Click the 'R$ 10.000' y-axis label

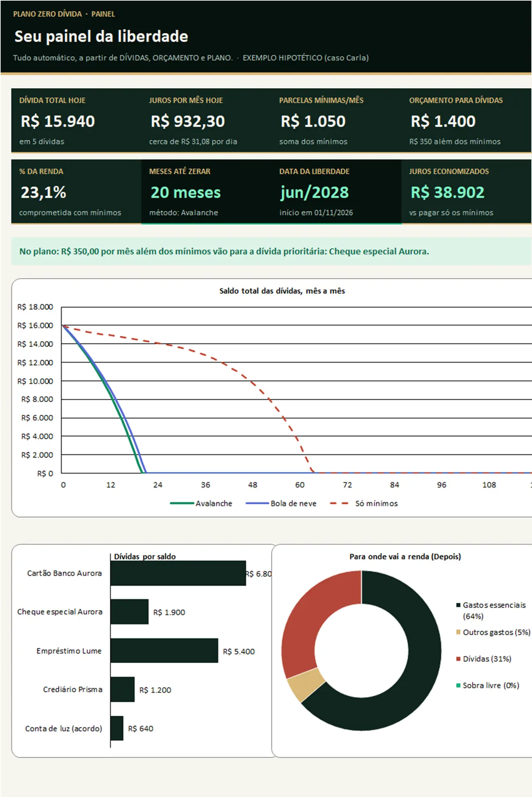(35, 381)
